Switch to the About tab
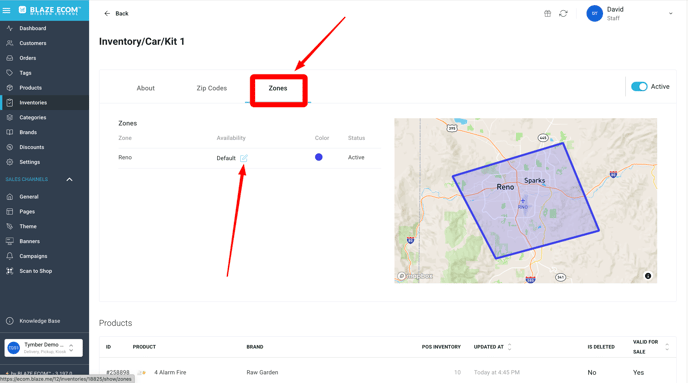The image size is (688, 383). (146, 88)
